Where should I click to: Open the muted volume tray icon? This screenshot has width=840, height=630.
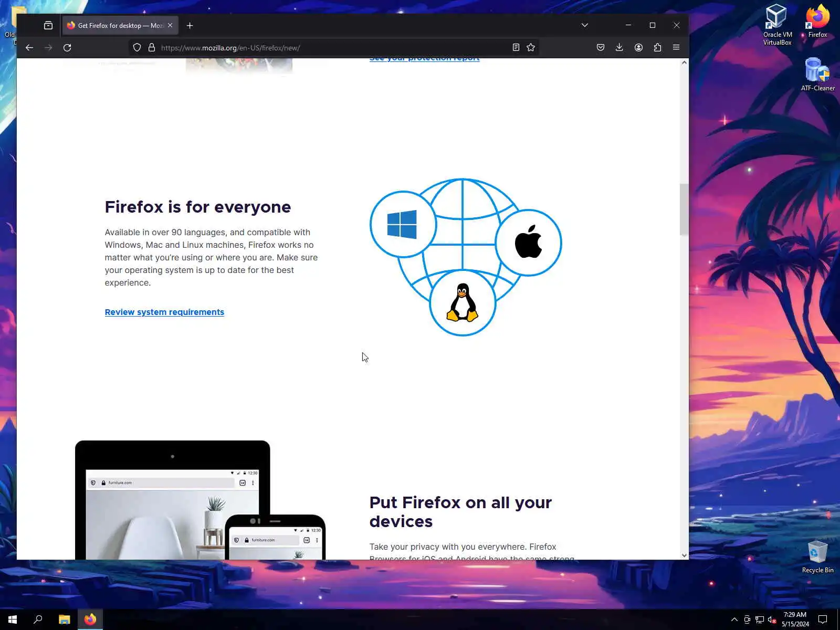772,619
